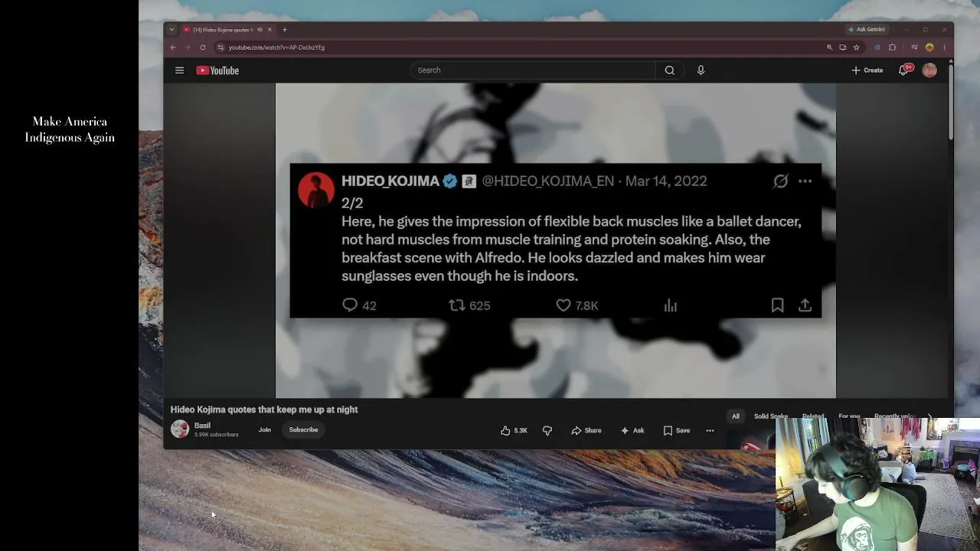This screenshot has width=980, height=551.
Task: Open YouTube notifications bell
Action: (x=903, y=70)
